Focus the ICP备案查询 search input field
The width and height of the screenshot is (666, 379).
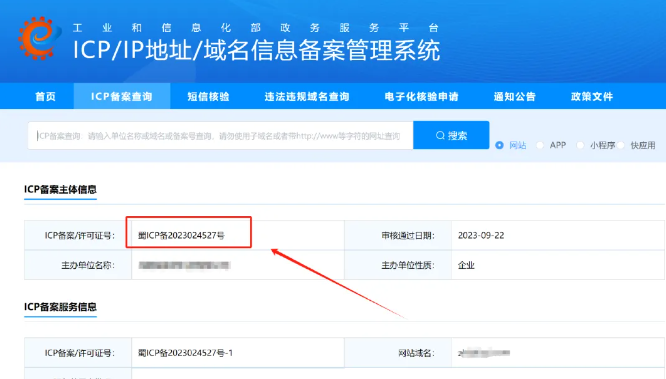click(x=220, y=136)
